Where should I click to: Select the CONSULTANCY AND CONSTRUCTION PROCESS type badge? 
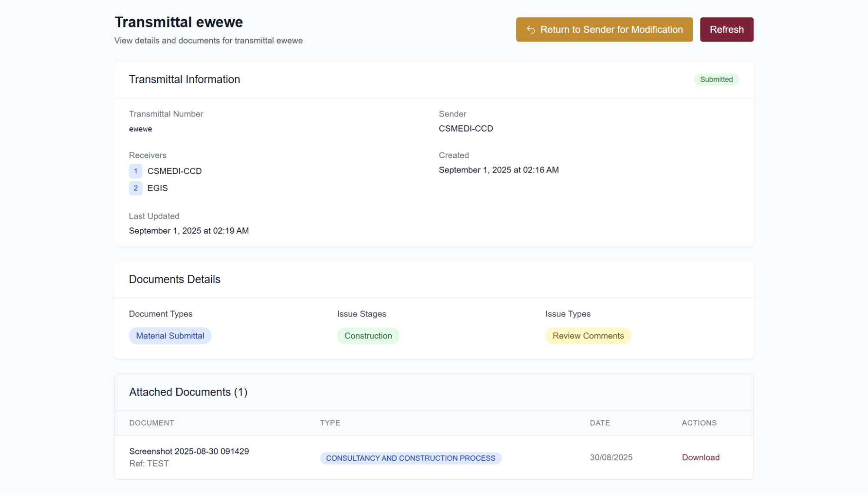tap(411, 458)
